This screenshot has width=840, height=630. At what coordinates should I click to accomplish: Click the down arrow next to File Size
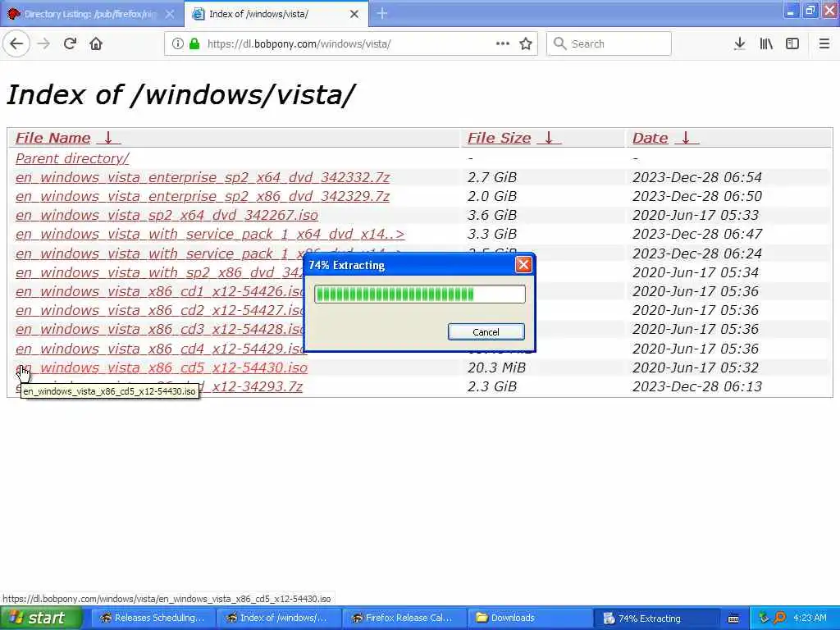click(x=549, y=138)
